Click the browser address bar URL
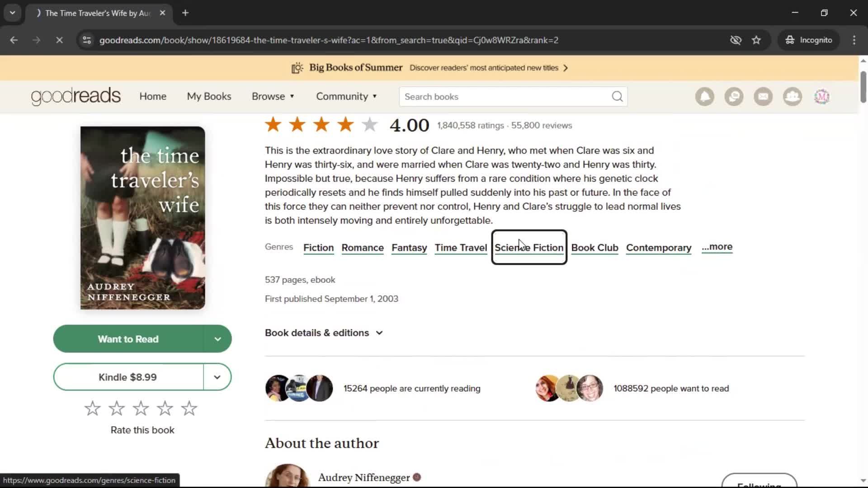The width and height of the screenshot is (868, 488). tap(329, 40)
